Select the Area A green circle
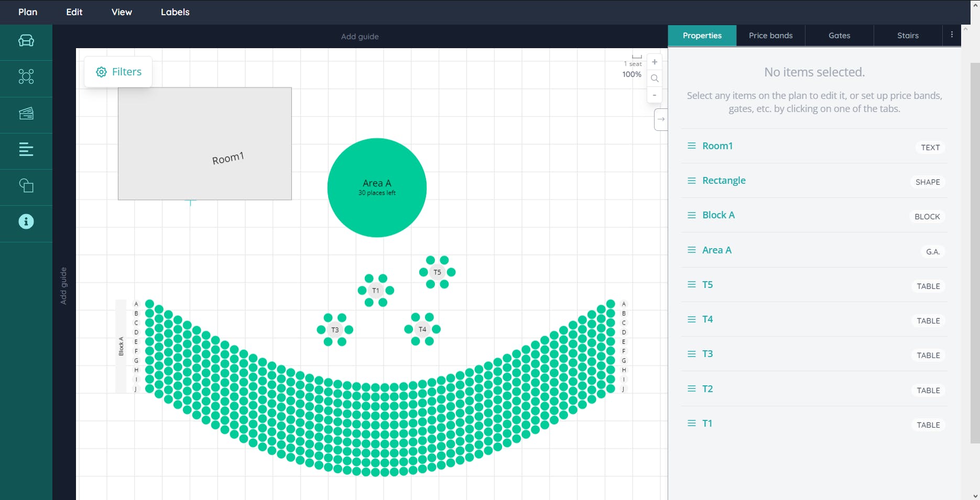This screenshot has width=980, height=500. tap(377, 187)
